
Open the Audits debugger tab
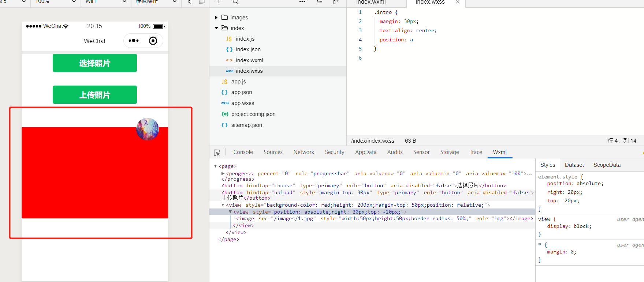[x=395, y=152]
